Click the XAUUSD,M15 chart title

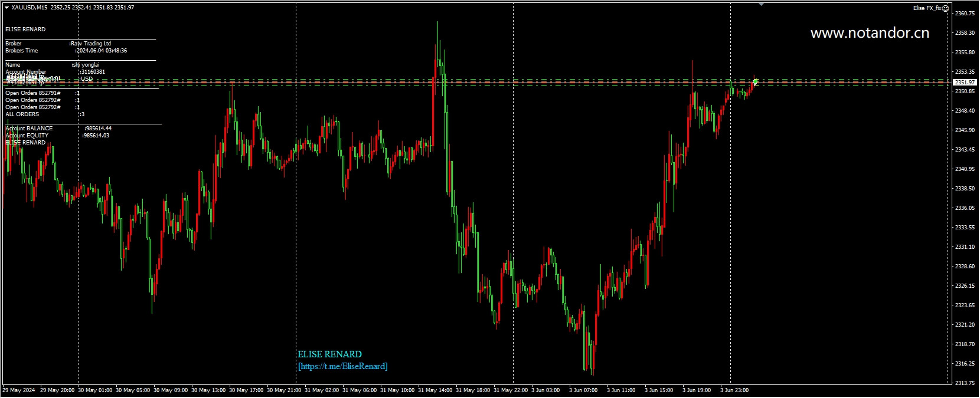click(x=30, y=8)
